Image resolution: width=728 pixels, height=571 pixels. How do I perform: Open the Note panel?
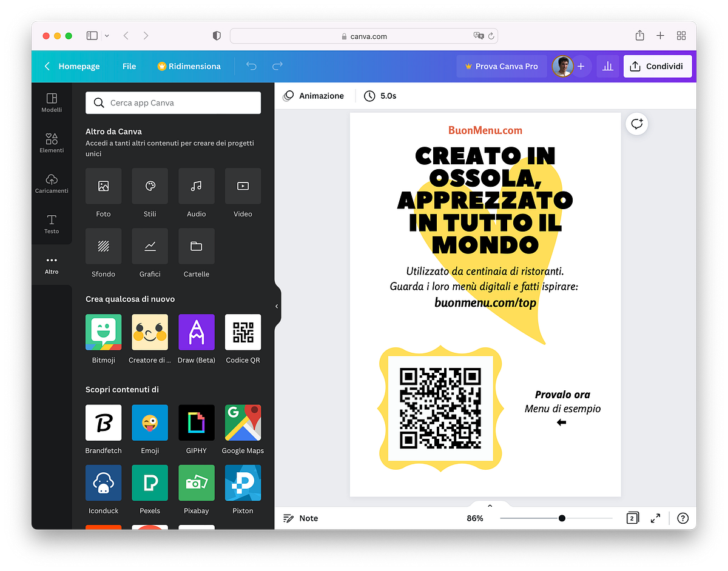coord(301,518)
